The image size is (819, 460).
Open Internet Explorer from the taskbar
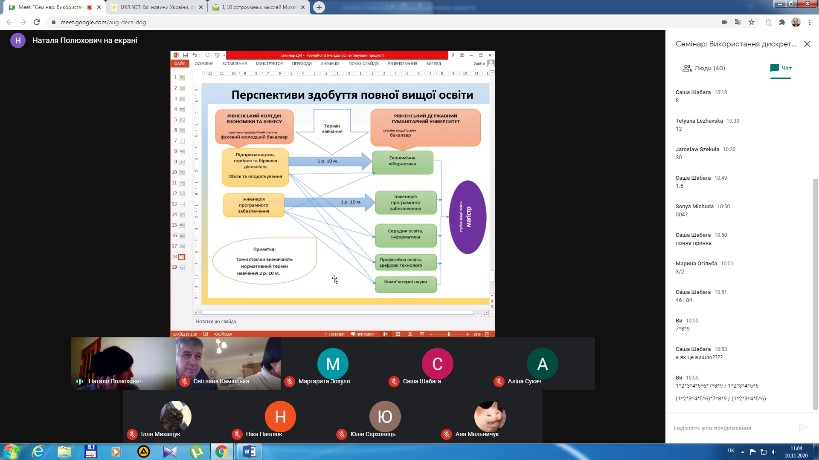coord(38,451)
